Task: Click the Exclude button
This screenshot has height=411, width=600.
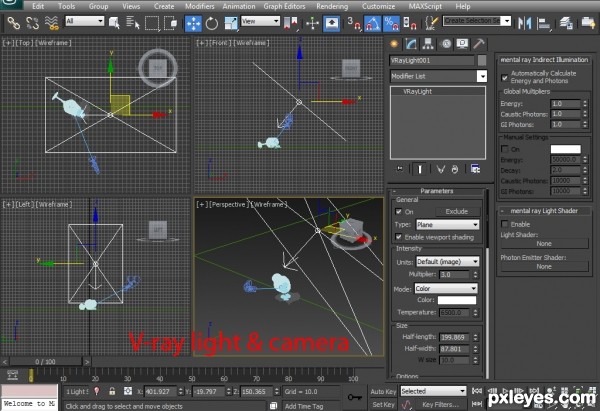Action: click(457, 211)
